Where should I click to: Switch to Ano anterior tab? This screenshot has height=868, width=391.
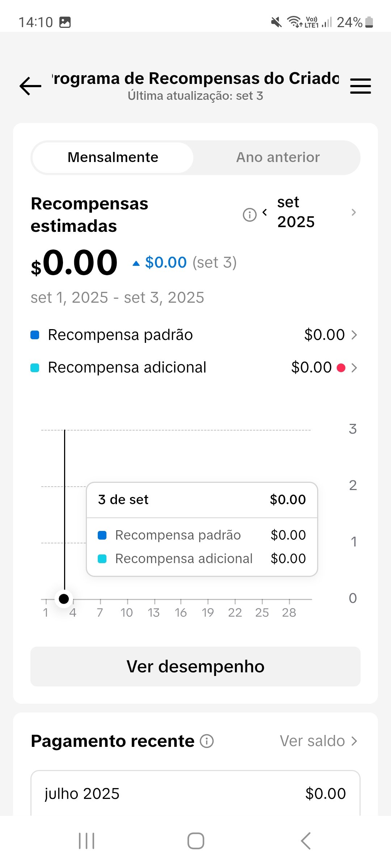click(278, 157)
